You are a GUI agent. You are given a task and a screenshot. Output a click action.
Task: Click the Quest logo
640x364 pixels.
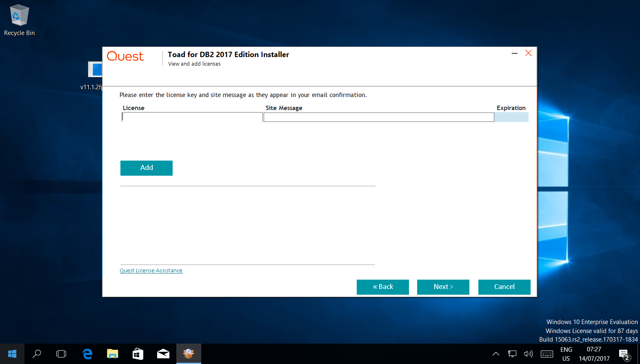point(125,56)
